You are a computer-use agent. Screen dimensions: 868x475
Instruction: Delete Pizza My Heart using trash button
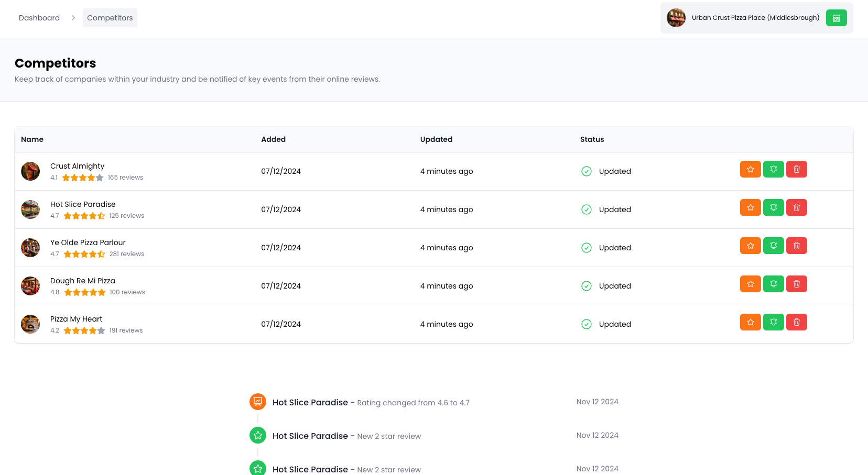[x=796, y=322]
